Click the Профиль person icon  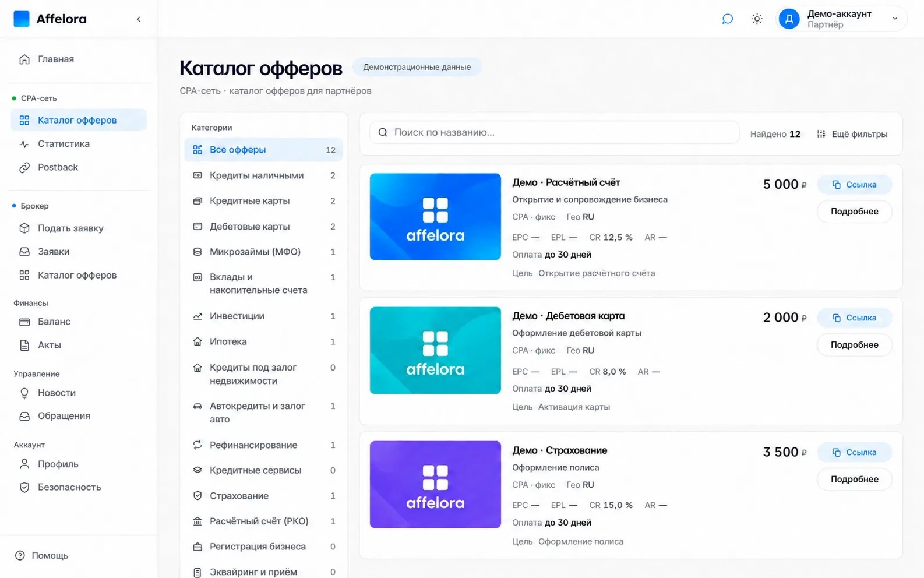tap(24, 464)
